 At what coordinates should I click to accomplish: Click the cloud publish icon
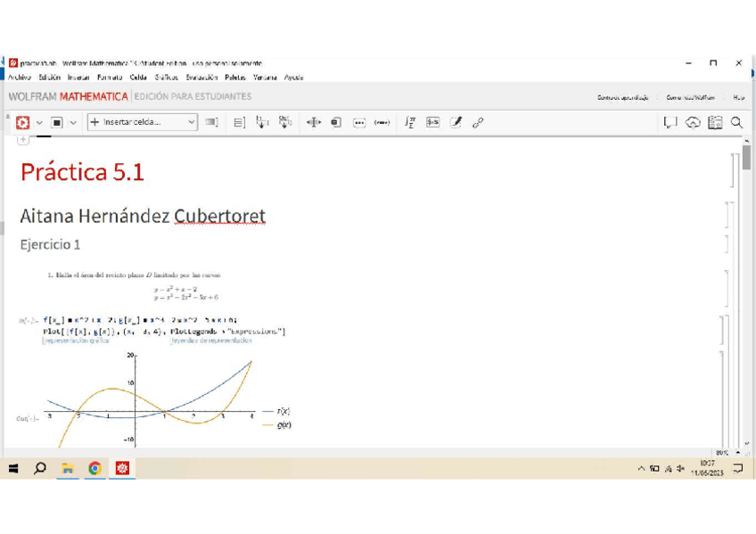click(693, 123)
